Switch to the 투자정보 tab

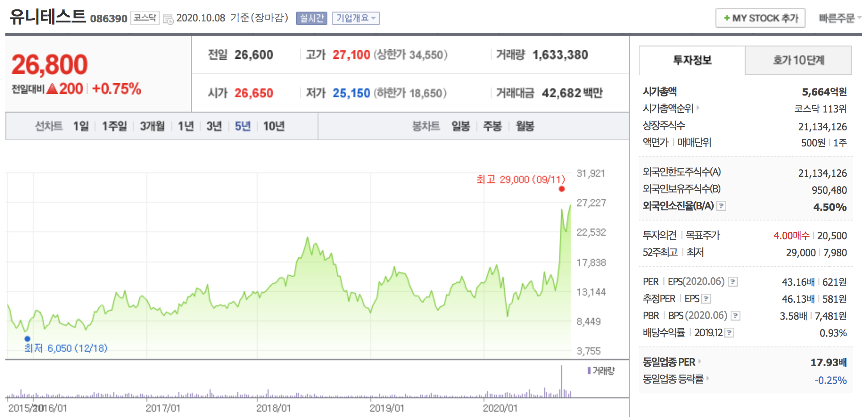point(692,60)
